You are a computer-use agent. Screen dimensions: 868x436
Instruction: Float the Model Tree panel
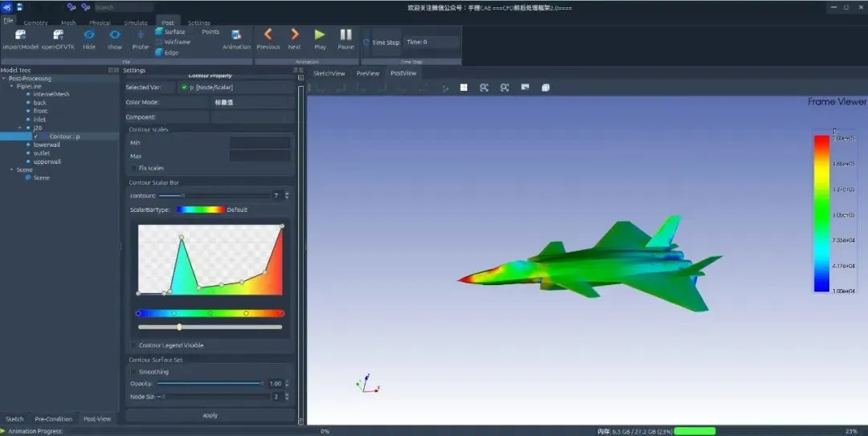(111, 71)
